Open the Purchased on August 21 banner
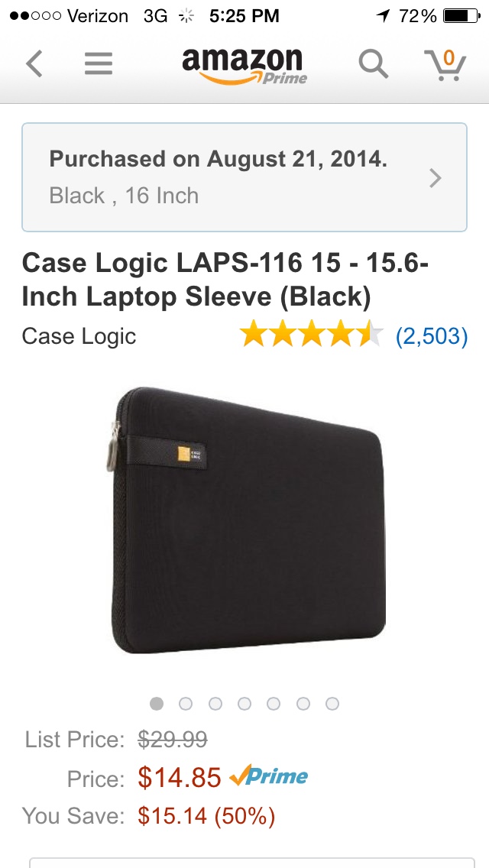 click(244, 177)
